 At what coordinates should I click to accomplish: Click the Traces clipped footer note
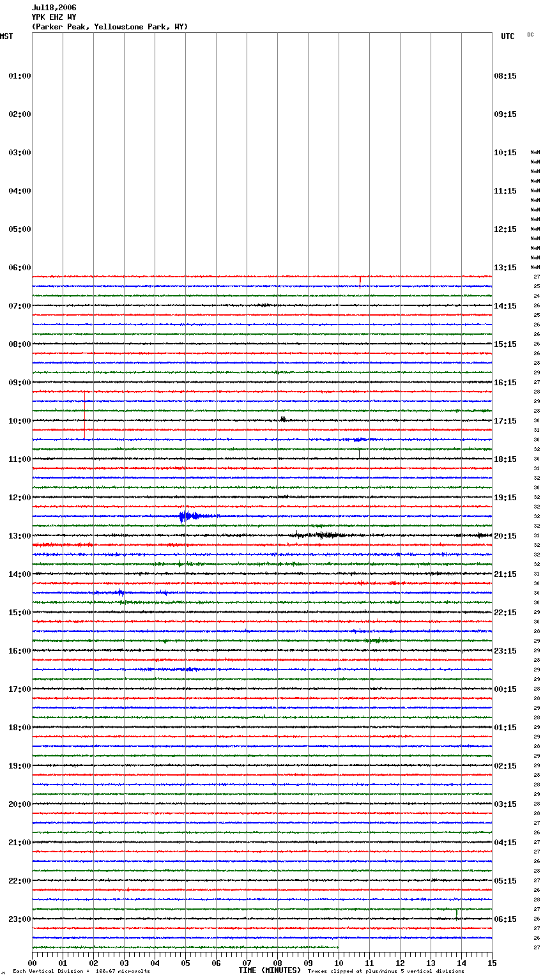point(386,972)
